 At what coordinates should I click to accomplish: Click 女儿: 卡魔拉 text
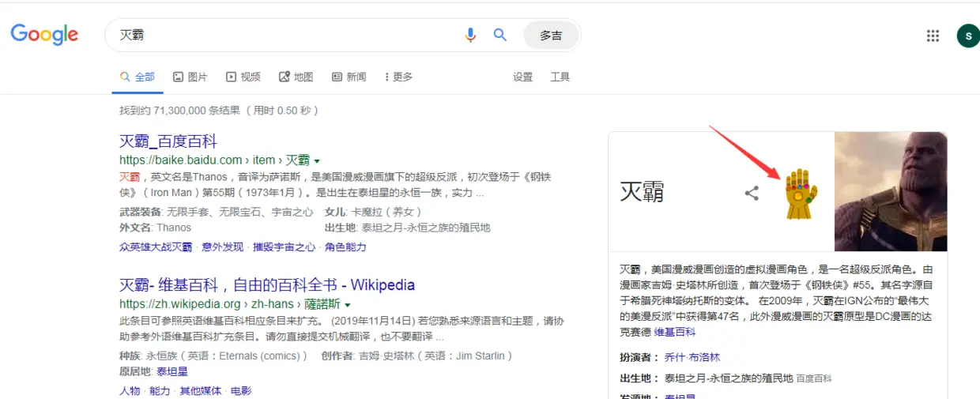(x=374, y=212)
